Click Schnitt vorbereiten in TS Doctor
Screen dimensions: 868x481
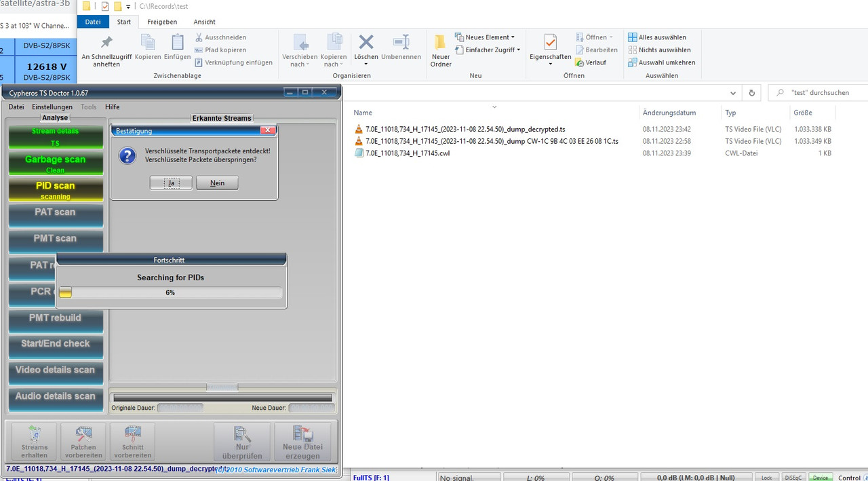tap(133, 442)
